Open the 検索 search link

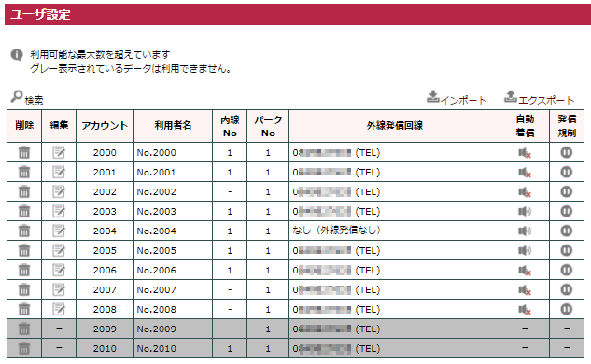pos(34,100)
